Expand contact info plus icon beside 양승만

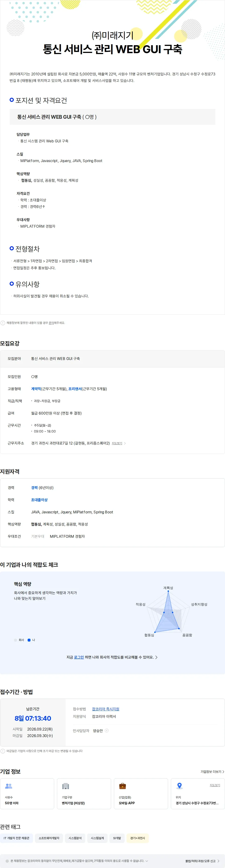pyautogui.click(x=107, y=731)
